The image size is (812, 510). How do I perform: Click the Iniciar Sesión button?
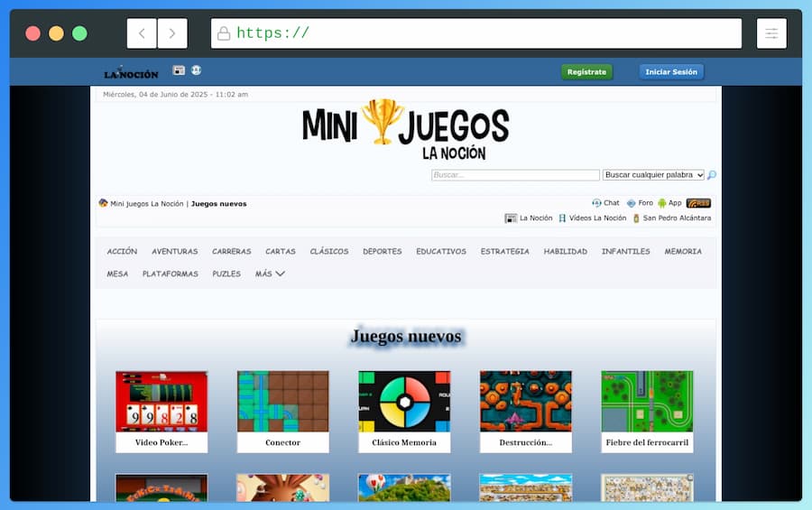tap(671, 72)
